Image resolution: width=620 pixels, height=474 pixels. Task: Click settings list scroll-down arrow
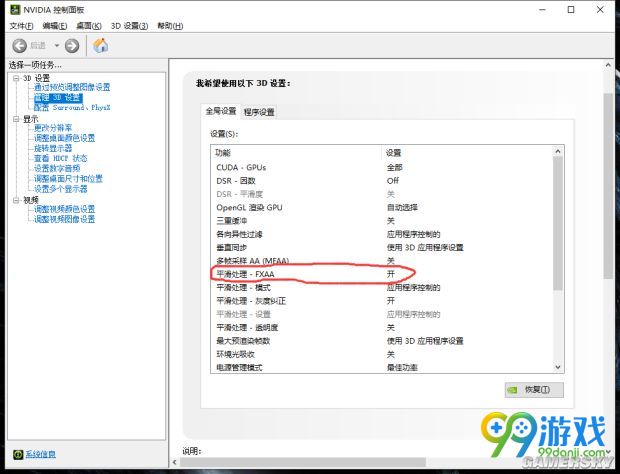click(x=558, y=367)
